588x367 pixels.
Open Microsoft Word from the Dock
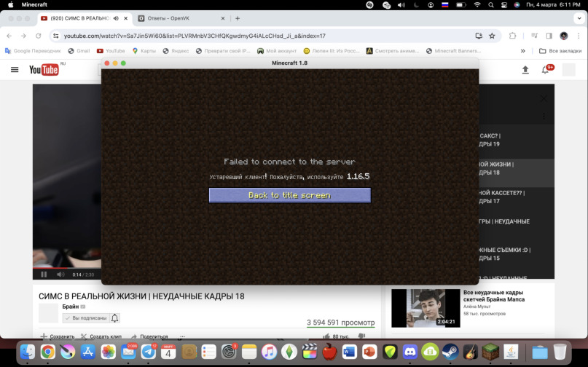pyautogui.click(x=350, y=352)
